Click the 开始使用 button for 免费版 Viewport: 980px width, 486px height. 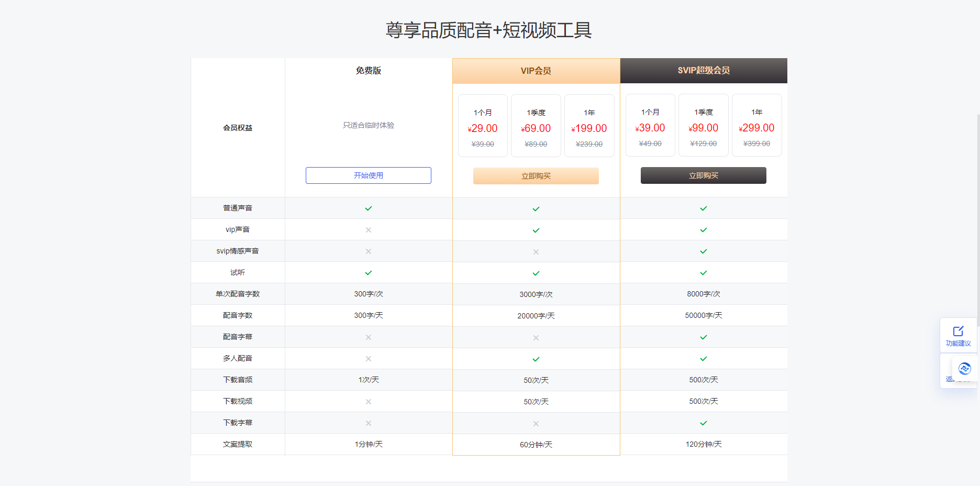368,175
